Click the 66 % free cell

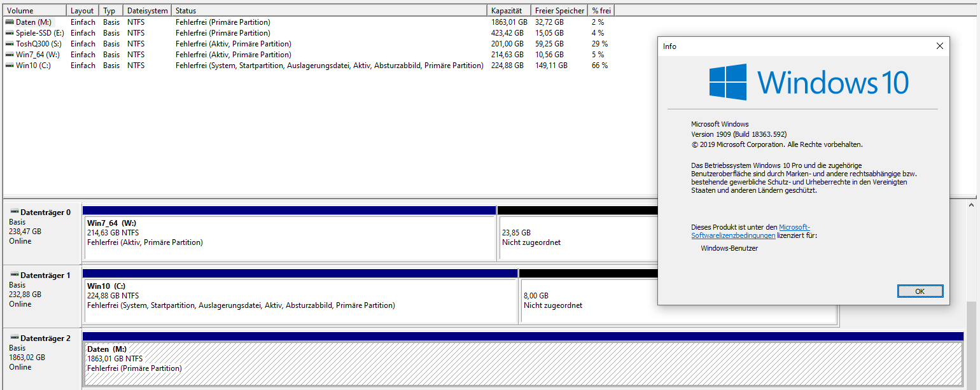(x=600, y=66)
